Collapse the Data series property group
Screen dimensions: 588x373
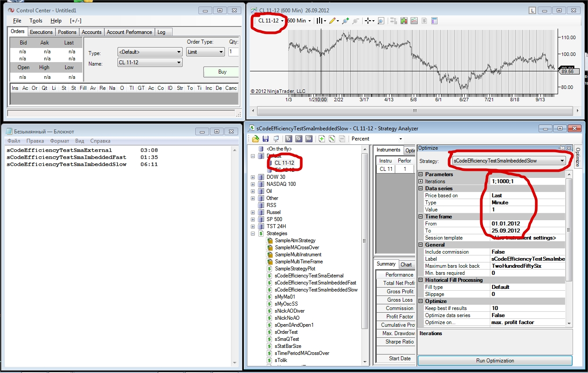click(421, 188)
